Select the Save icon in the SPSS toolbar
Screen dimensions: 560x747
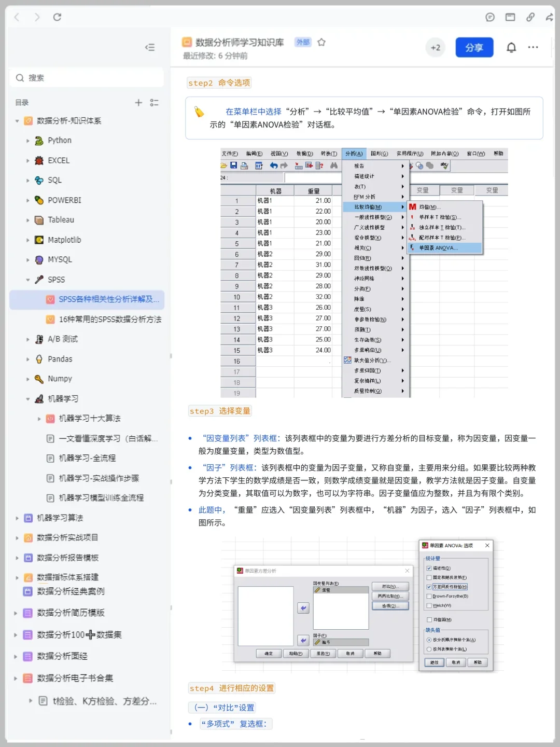(234, 165)
